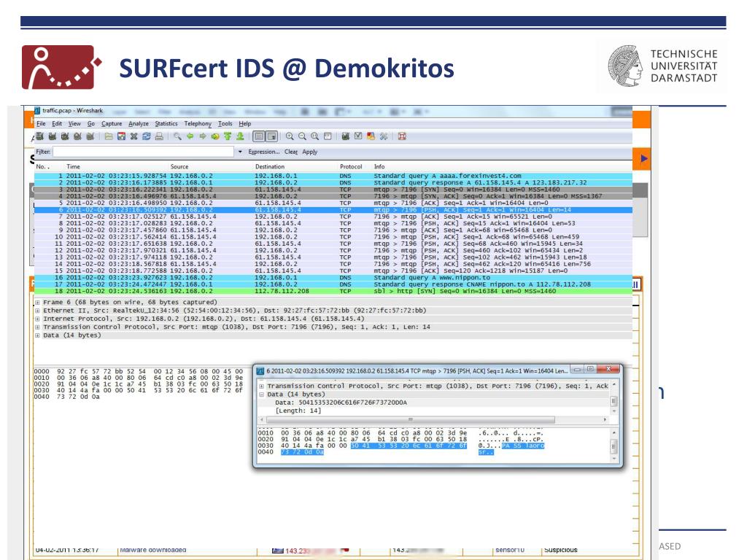
Task: Close this capture file X icon
Action: coord(134,136)
